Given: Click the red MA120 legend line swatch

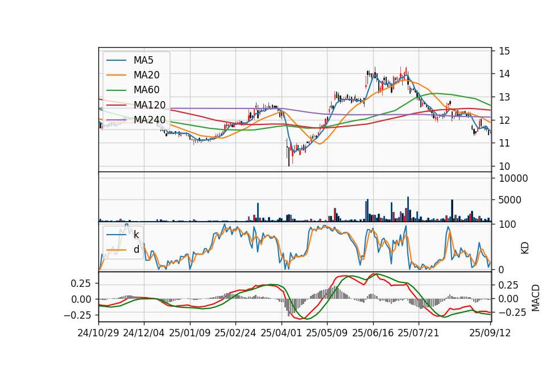Looking at the screenshot, I should point(116,106).
